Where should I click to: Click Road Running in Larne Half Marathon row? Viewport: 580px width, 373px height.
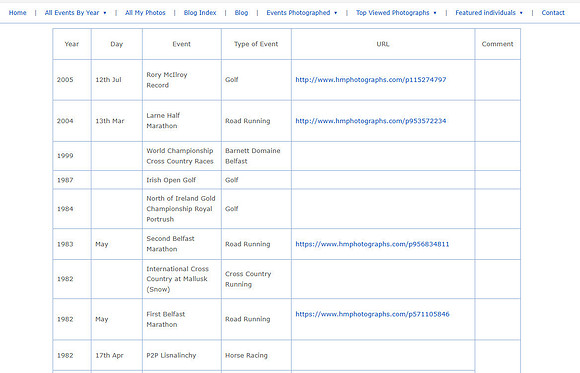coord(256,121)
